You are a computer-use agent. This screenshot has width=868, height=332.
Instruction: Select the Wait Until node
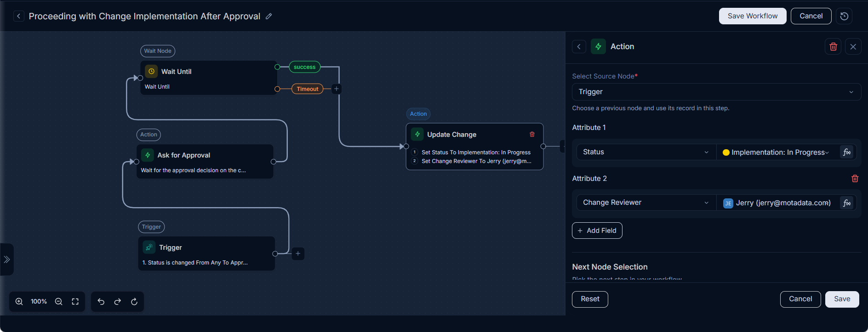pos(209,78)
